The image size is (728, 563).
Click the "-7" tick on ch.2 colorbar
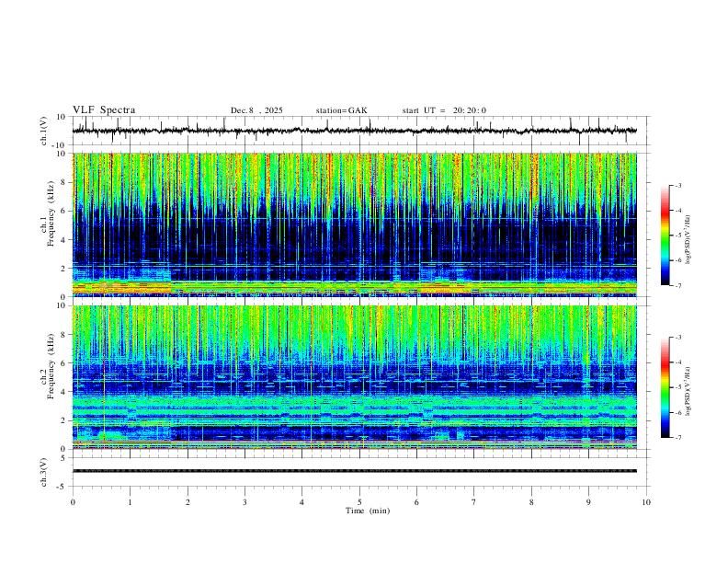pyautogui.click(x=677, y=438)
